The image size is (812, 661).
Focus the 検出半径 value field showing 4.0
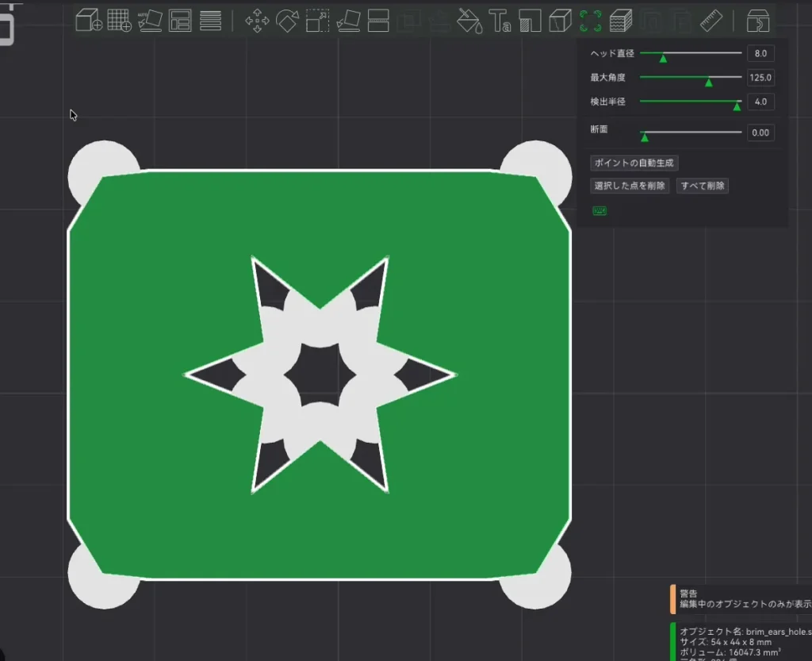pyautogui.click(x=760, y=102)
